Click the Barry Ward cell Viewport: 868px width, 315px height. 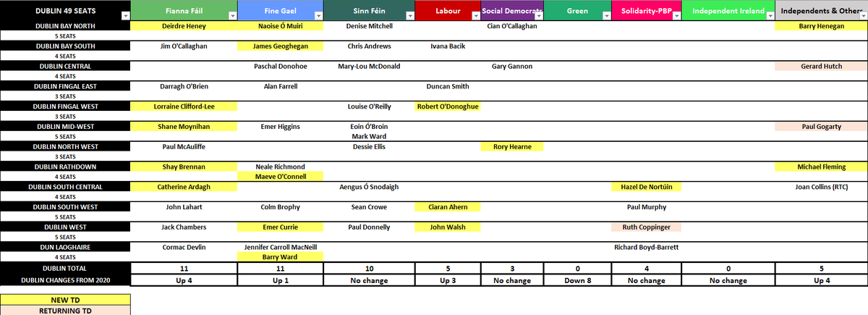281,257
